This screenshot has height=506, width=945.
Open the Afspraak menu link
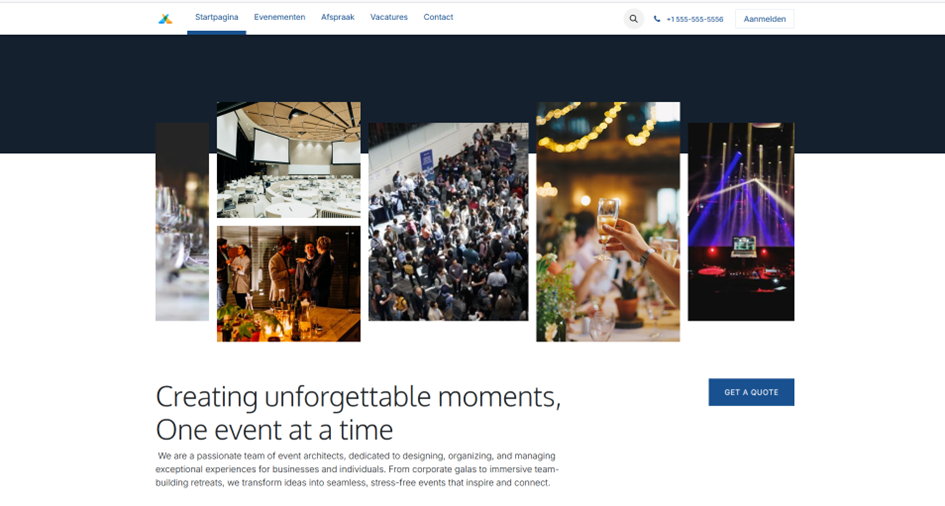point(338,17)
